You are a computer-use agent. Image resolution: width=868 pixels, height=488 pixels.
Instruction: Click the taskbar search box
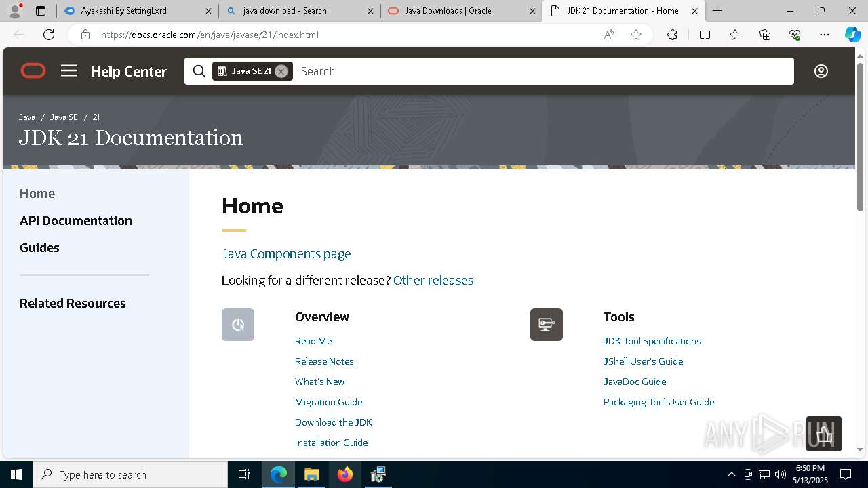tap(130, 474)
